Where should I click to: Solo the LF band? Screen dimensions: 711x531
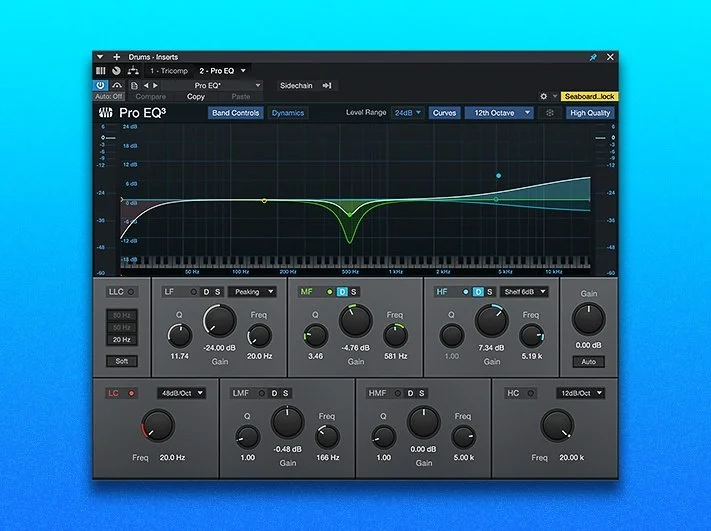(x=218, y=292)
